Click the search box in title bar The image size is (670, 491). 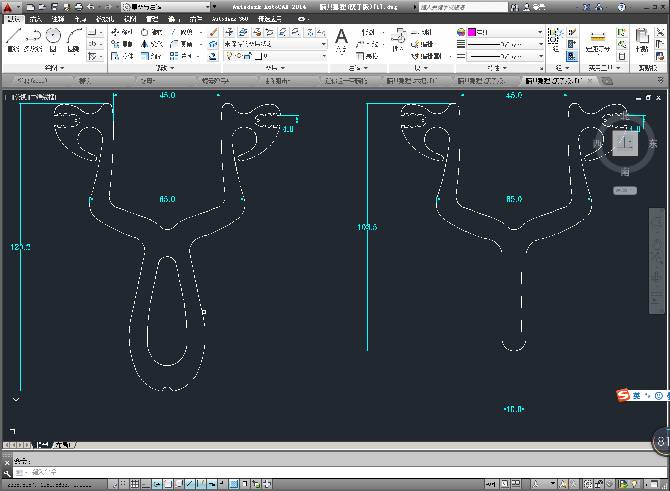463,7
